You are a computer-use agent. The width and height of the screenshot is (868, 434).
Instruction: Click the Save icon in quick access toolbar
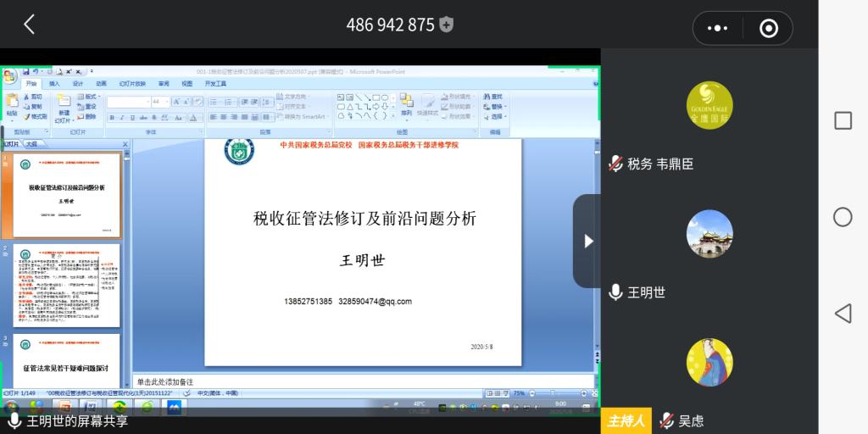(26, 72)
